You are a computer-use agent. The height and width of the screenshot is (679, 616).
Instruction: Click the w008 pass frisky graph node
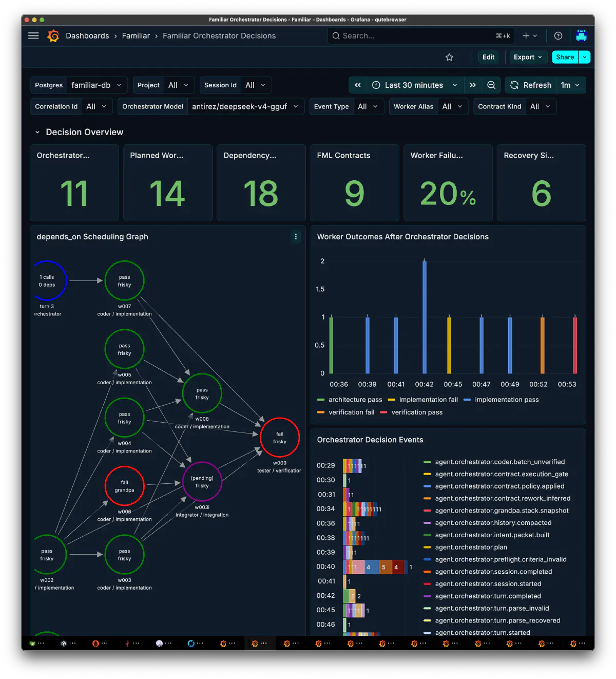coord(202,393)
